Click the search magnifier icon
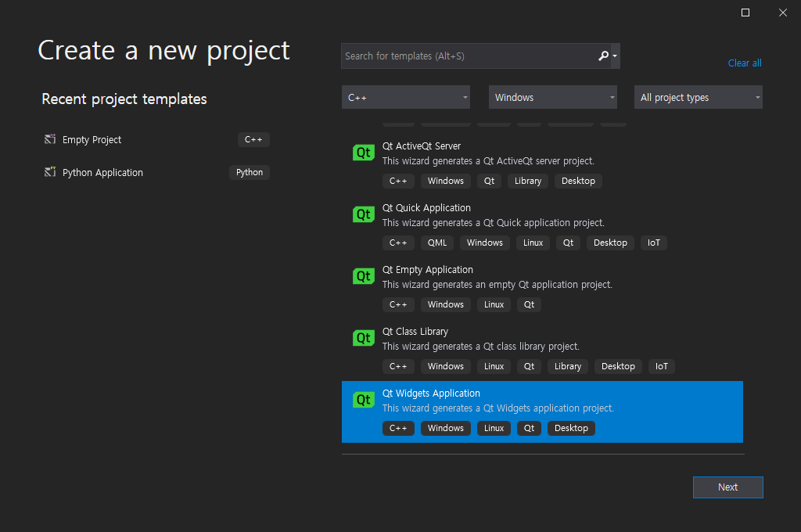 coord(603,56)
